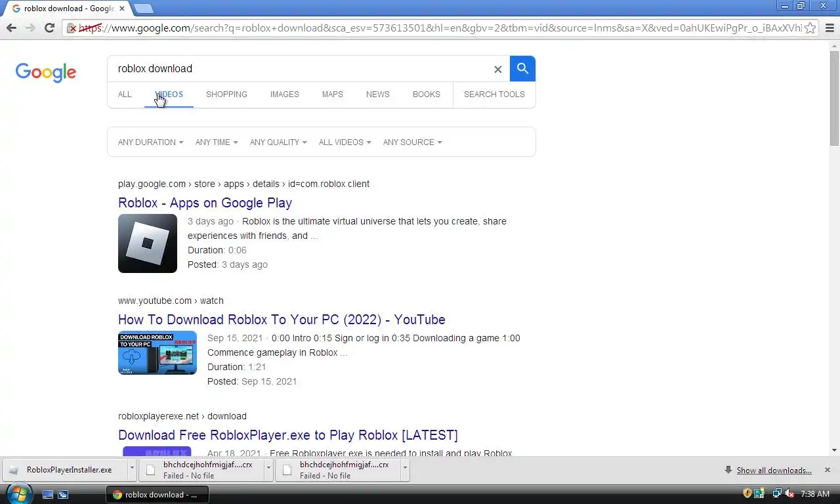Switch to the SHOPPING tab
Viewport: 840px width, 504px height.
[226, 94]
